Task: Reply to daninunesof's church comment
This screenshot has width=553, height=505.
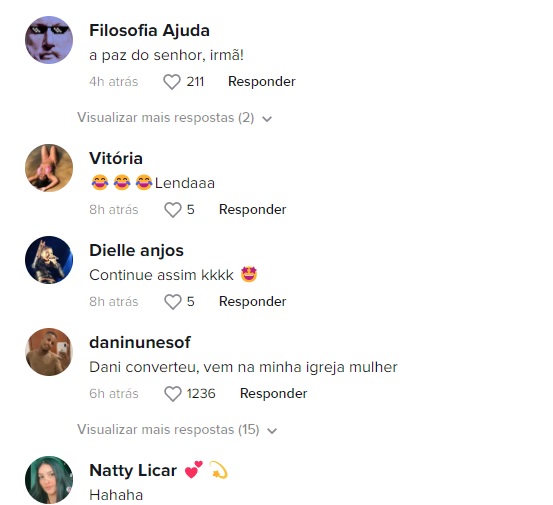Action: [x=273, y=394]
